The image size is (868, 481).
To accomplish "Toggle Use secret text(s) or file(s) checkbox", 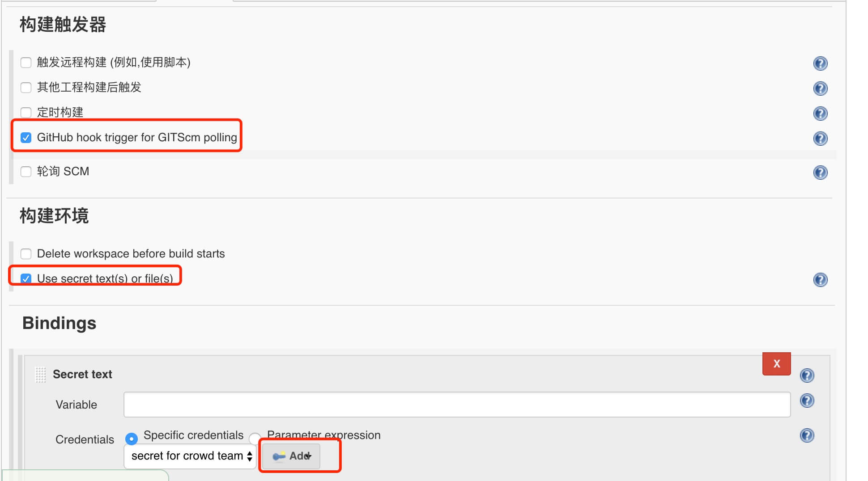I will 26,279.
